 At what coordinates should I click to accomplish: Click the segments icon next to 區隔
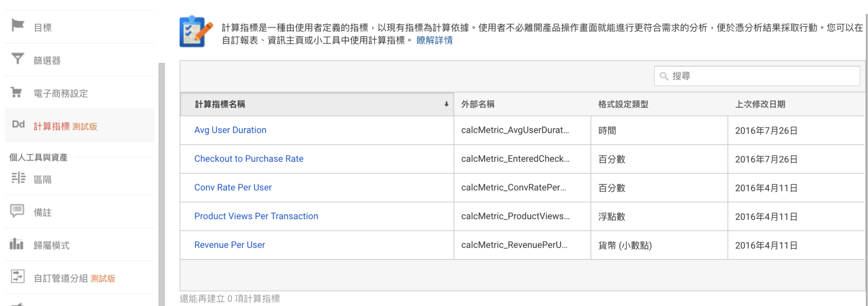click(x=18, y=178)
